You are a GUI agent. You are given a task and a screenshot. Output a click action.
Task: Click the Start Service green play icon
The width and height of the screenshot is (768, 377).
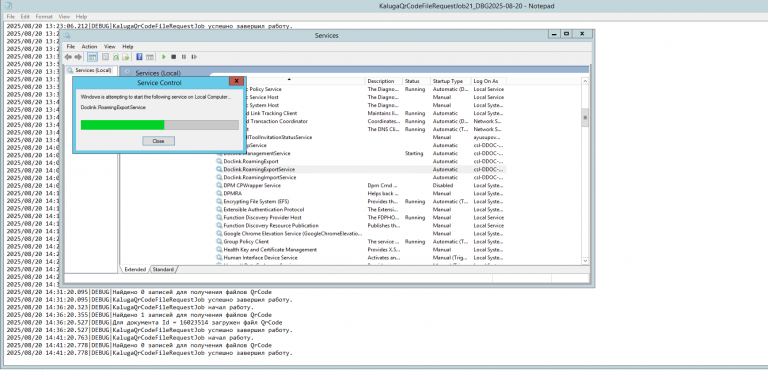pos(164,57)
